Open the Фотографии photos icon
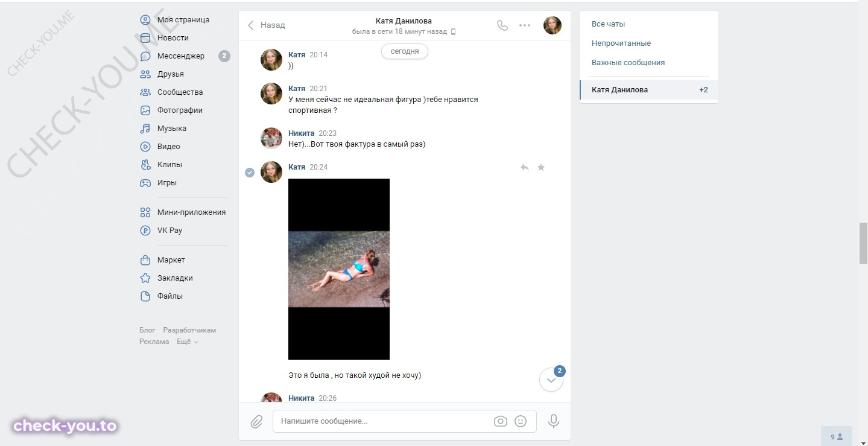The height and width of the screenshot is (446, 868). tap(145, 110)
